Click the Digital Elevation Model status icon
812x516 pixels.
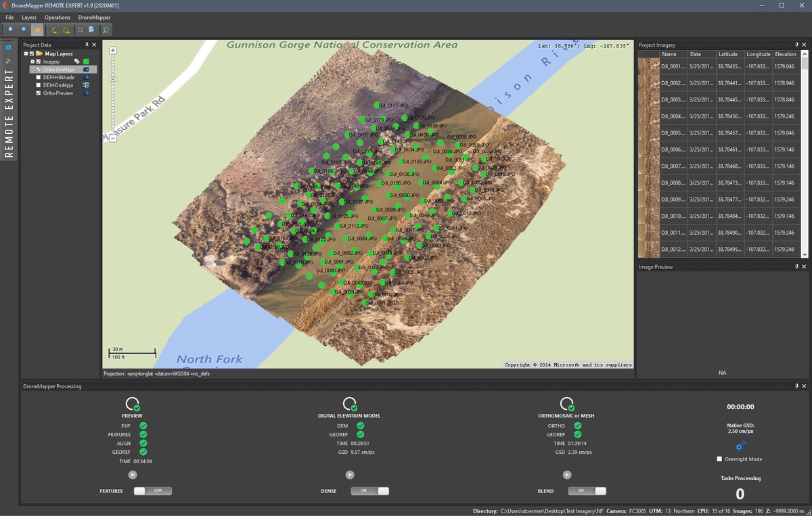(349, 404)
